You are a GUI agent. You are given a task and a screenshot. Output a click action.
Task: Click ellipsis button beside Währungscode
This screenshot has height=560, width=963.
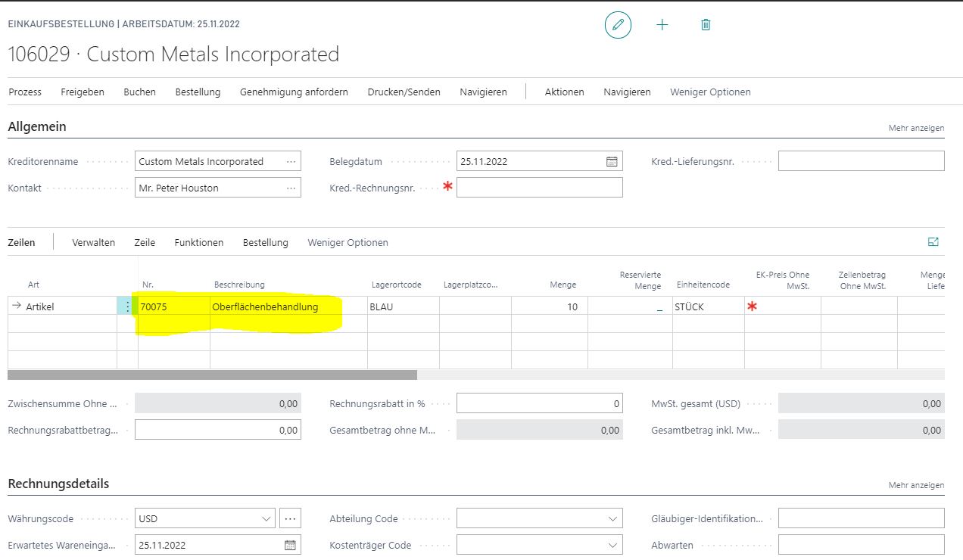(290, 518)
